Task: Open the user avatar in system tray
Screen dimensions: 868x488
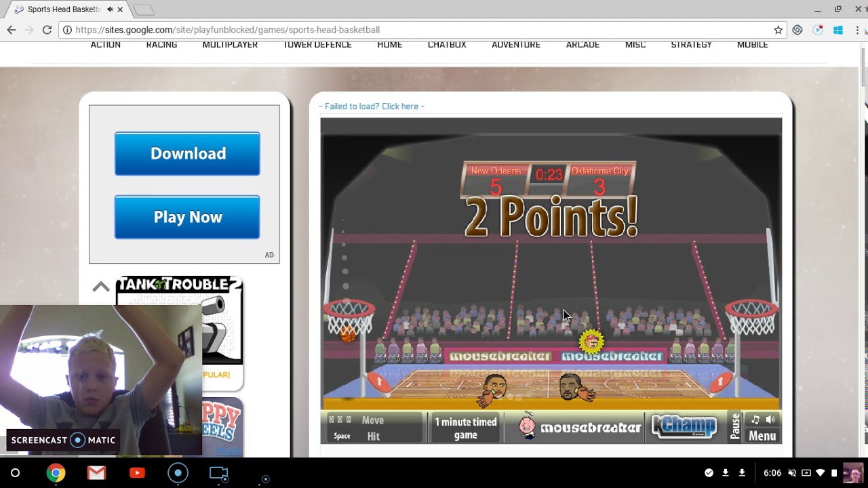Action: [853, 472]
